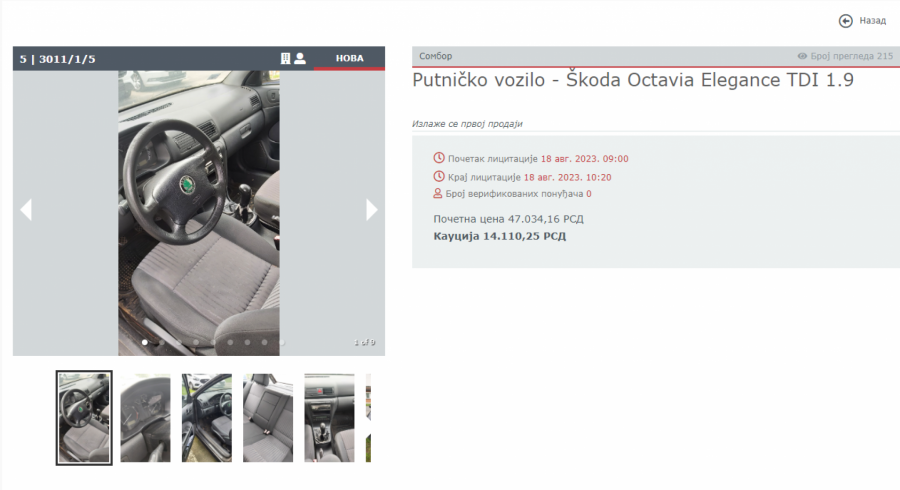Viewport: 900px width, 490px height.
Task: Click the person icon in image header
Action: click(300, 59)
